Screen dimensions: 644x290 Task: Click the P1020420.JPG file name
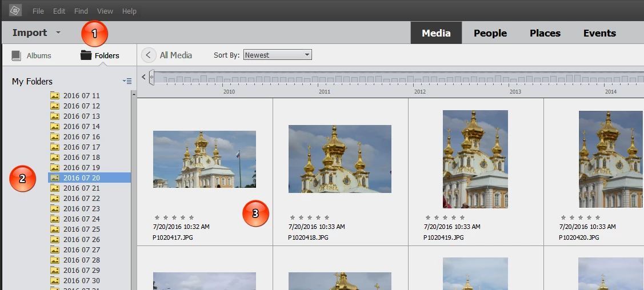pyautogui.click(x=579, y=237)
